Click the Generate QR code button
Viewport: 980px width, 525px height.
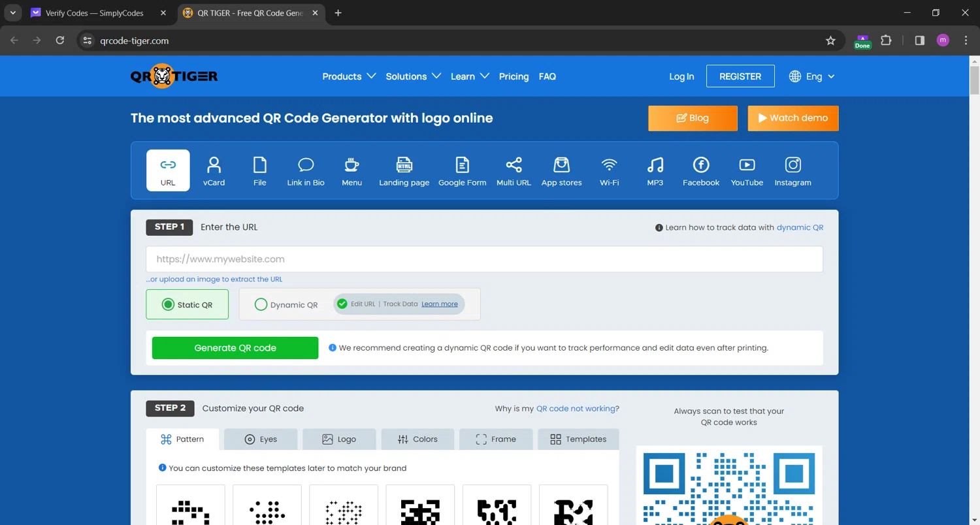(235, 348)
